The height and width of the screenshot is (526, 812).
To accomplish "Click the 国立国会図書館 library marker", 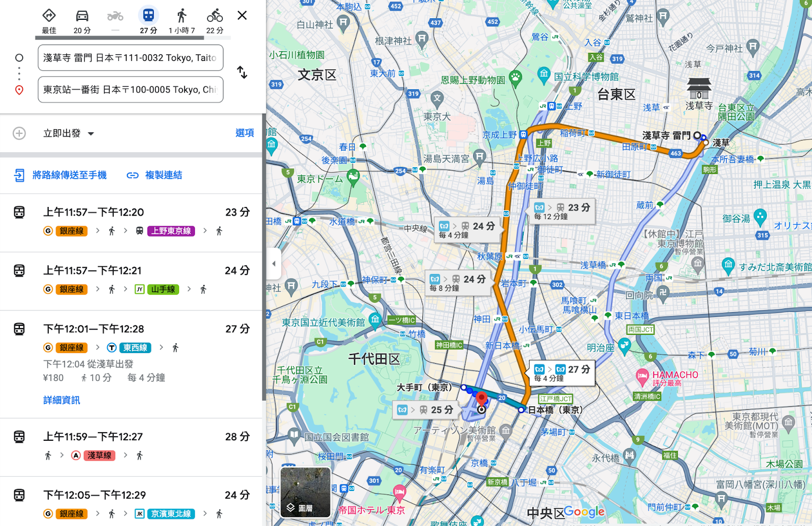I will coord(294,435).
